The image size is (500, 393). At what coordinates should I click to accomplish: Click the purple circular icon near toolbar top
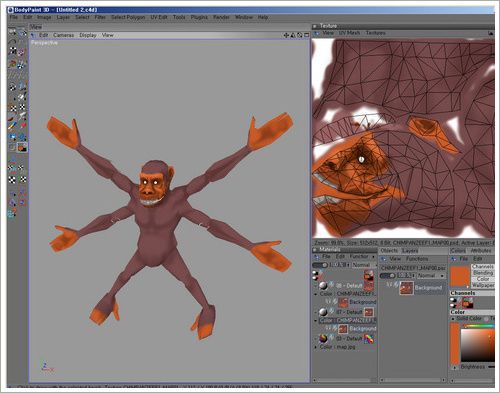22,52
